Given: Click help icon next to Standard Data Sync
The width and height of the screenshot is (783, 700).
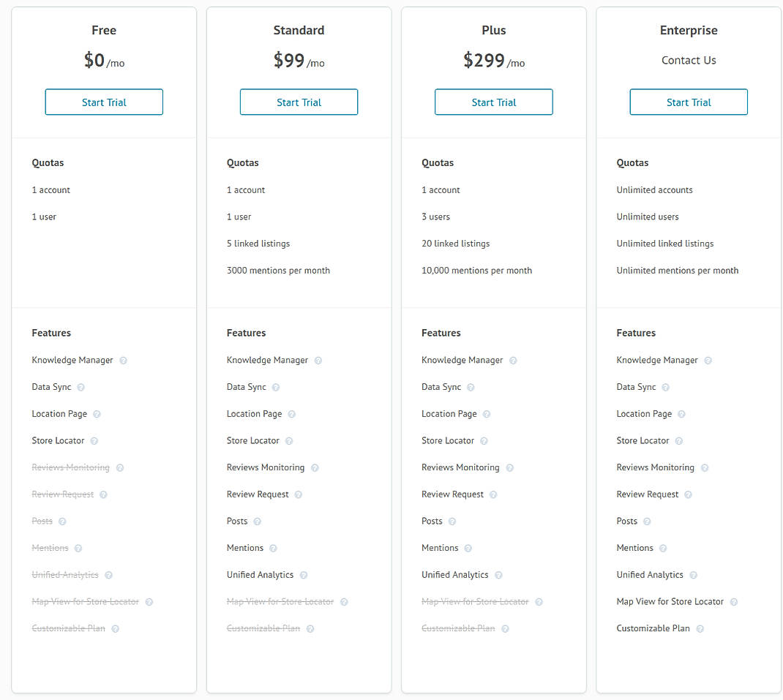Looking at the screenshot, I should [x=276, y=388].
